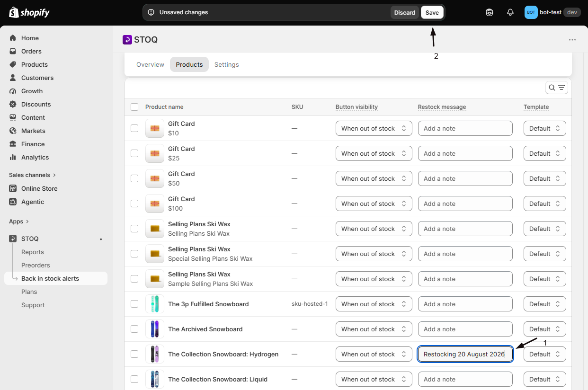Image resolution: width=588 pixels, height=390 pixels.
Task: Open Products in left sidebar
Action: [35, 64]
